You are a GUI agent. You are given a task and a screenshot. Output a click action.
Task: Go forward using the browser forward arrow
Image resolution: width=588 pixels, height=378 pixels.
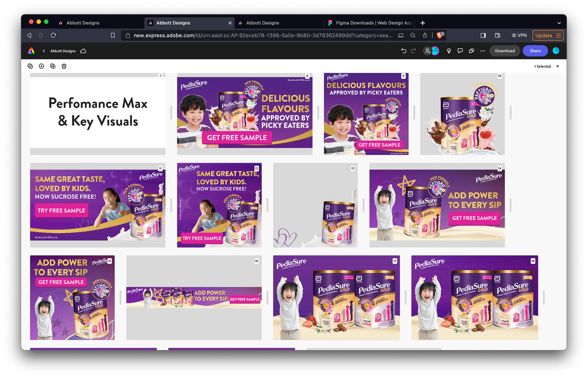[x=41, y=35]
